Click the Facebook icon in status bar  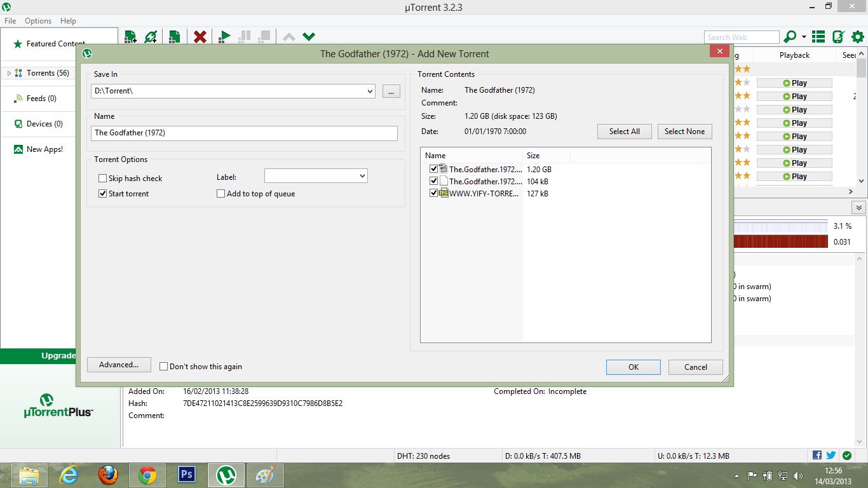(817, 456)
